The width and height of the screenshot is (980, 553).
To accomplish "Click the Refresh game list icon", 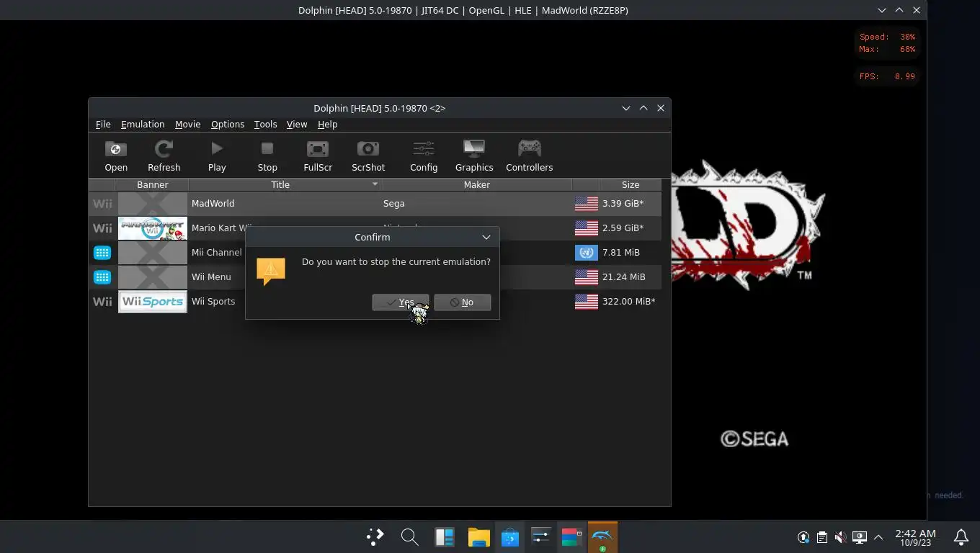I will (164, 149).
